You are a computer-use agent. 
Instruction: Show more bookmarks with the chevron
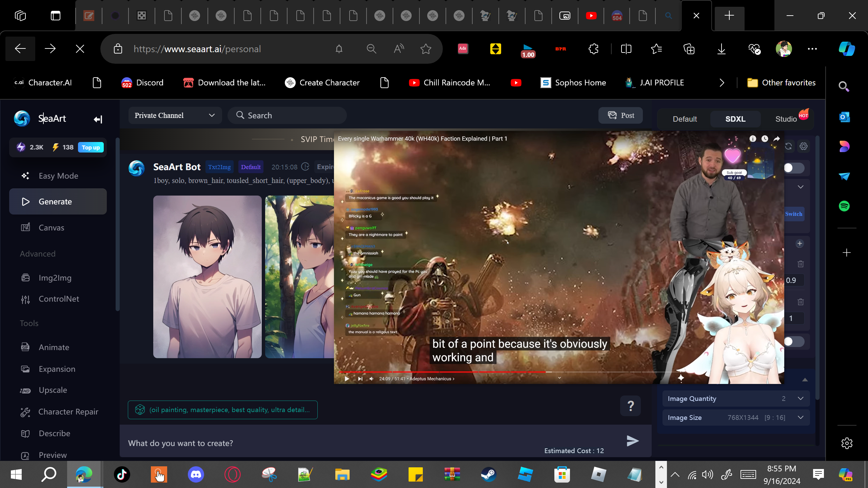722,83
